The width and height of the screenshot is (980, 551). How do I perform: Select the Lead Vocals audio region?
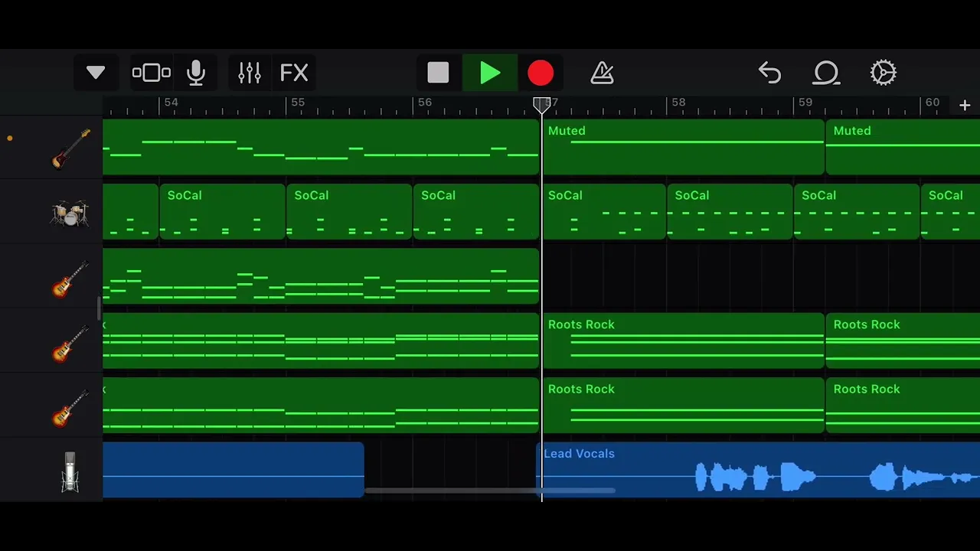tap(758, 470)
